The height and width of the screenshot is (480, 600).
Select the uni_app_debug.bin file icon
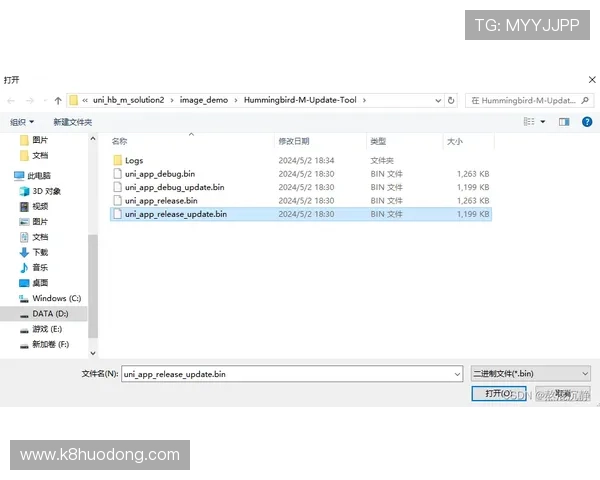116,173
